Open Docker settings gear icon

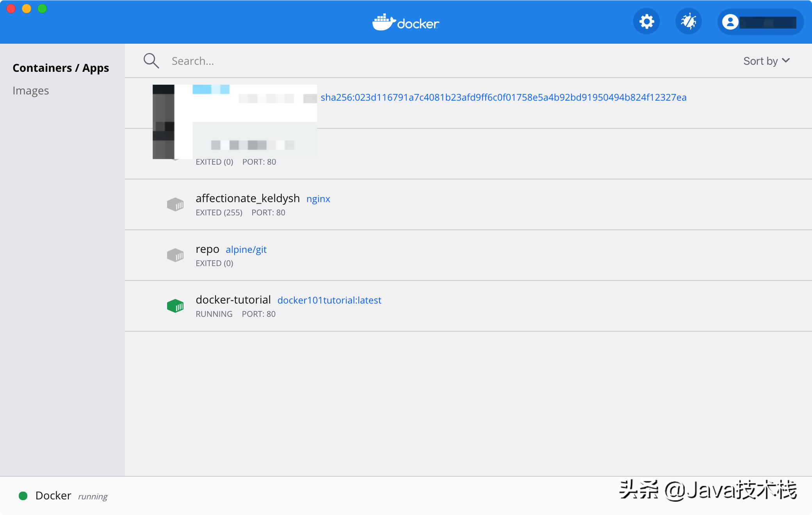pos(646,21)
